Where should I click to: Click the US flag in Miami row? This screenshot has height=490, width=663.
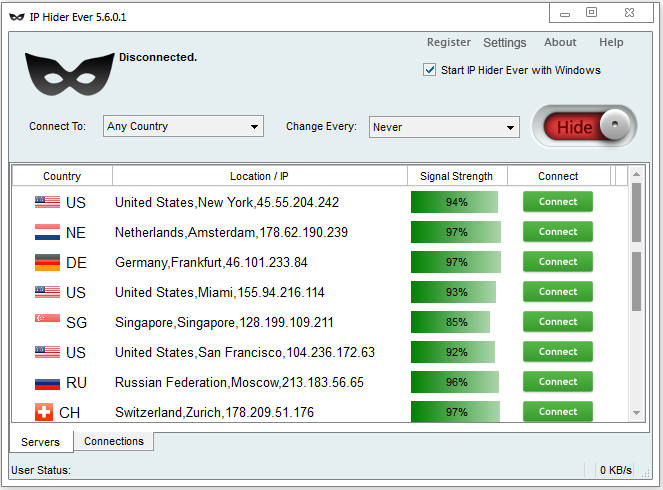47,292
